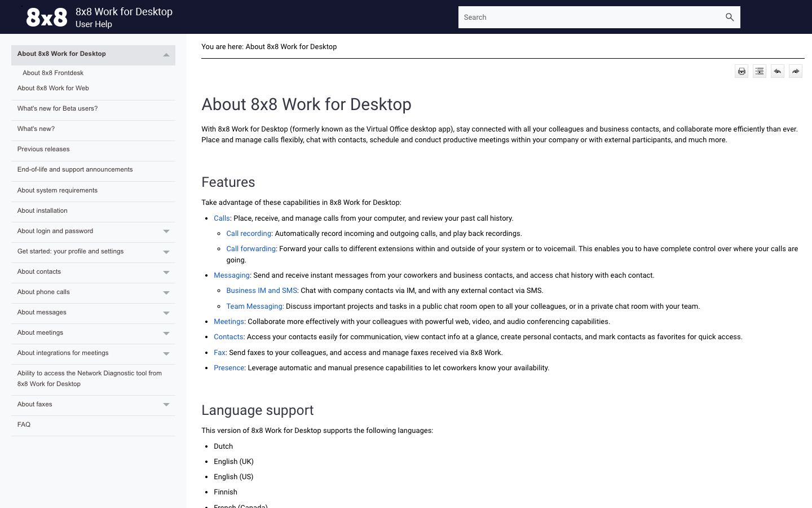Click the Language support heading
This screenshot has height=508, width=812.
(x=258, y=410)
